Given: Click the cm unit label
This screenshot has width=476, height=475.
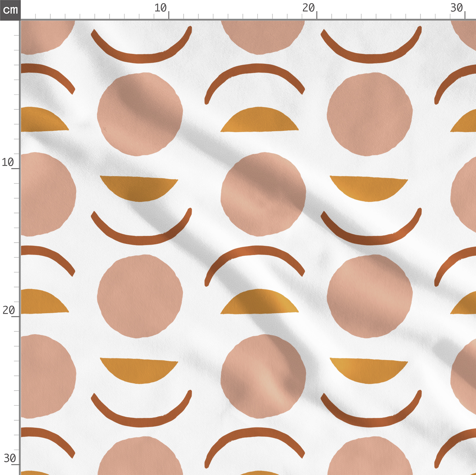Looking at the screenshot, I should click(x=10, y=10).
